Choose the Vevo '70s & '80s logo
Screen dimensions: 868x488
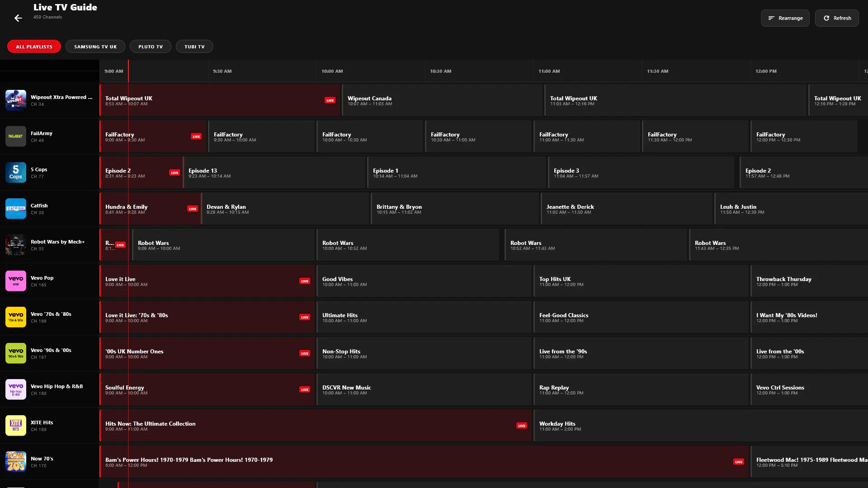coord(16,317)
